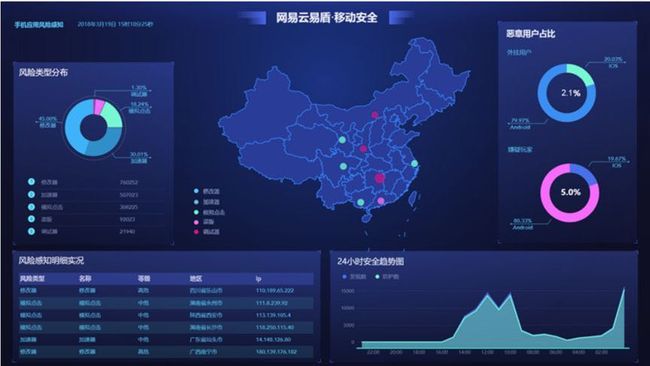
Task: Click Taiwan island on the China map
Action: [x=413, y=198]
